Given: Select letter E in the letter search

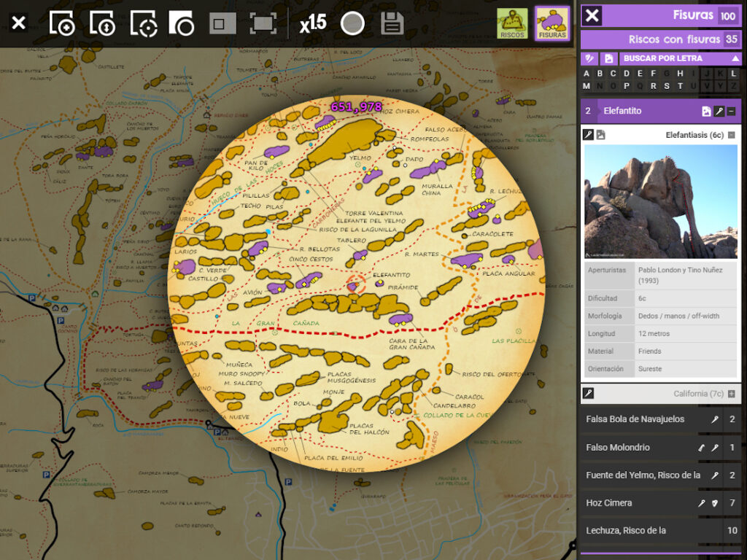Looking at the screenshot, I should coord(640,74).
